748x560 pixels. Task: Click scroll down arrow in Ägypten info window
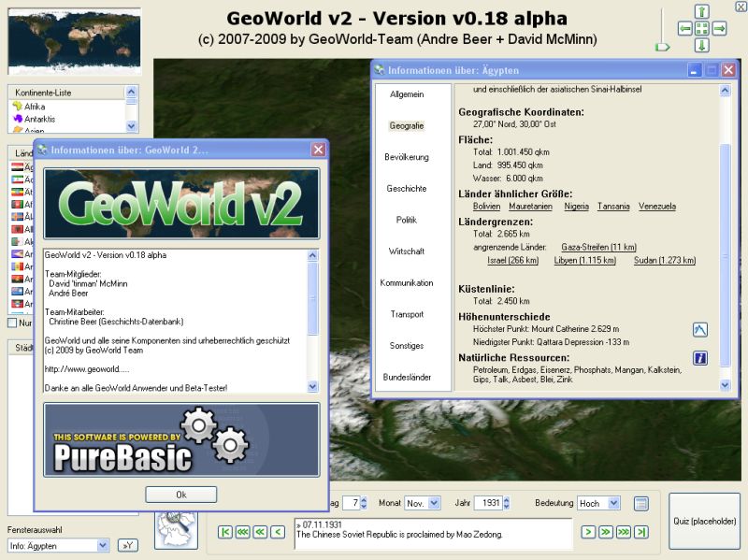click(726, 385)
